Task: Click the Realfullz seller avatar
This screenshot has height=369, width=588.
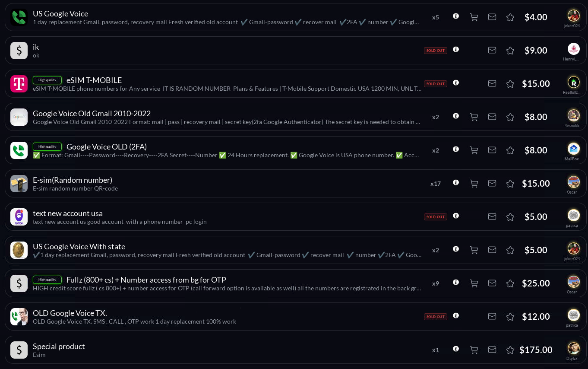Action: click(x=573, y=82)
